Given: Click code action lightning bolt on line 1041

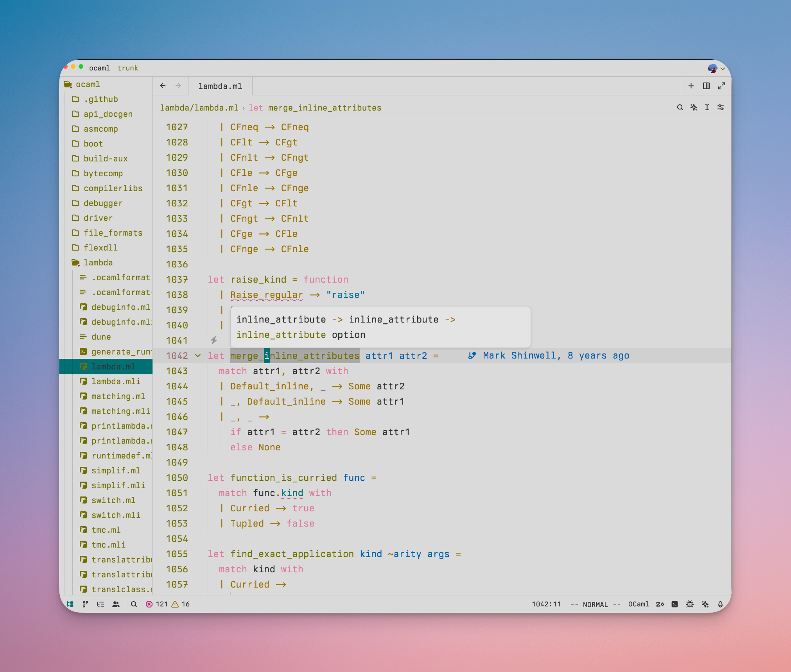Looking at the screenshot, I should click(214, 340).
